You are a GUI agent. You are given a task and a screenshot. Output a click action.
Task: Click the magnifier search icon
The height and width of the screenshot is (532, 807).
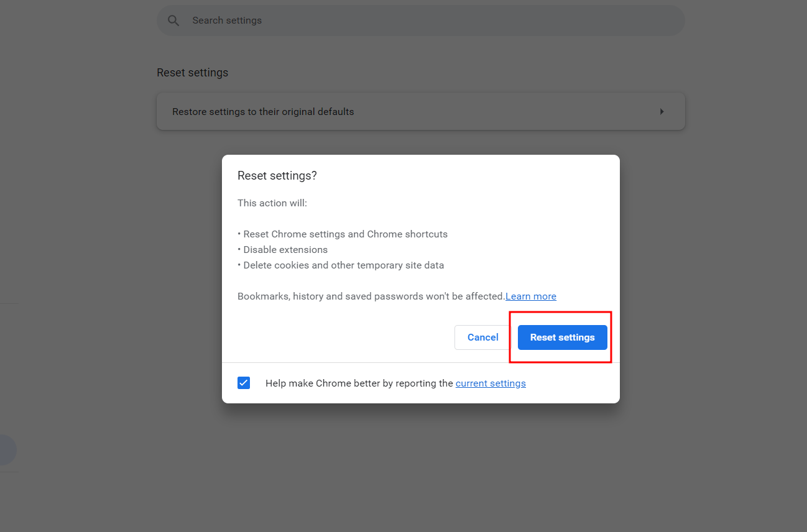pyautogui.click(x=173, y=21)
